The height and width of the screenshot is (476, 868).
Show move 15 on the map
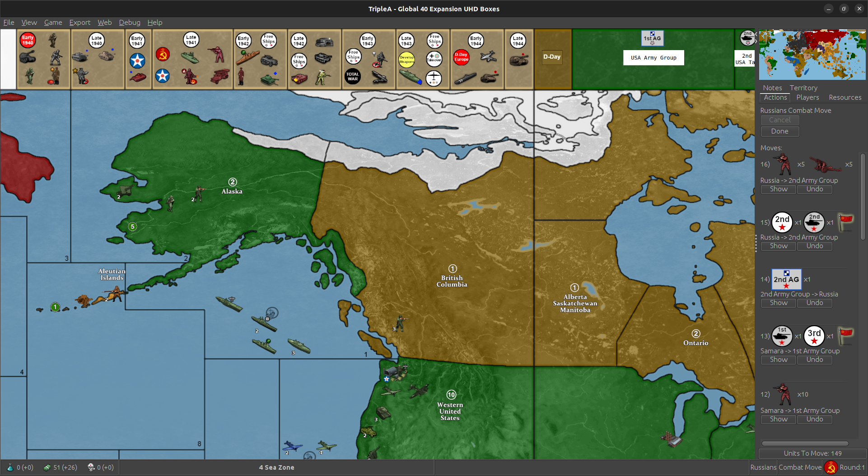click(779, 246)
